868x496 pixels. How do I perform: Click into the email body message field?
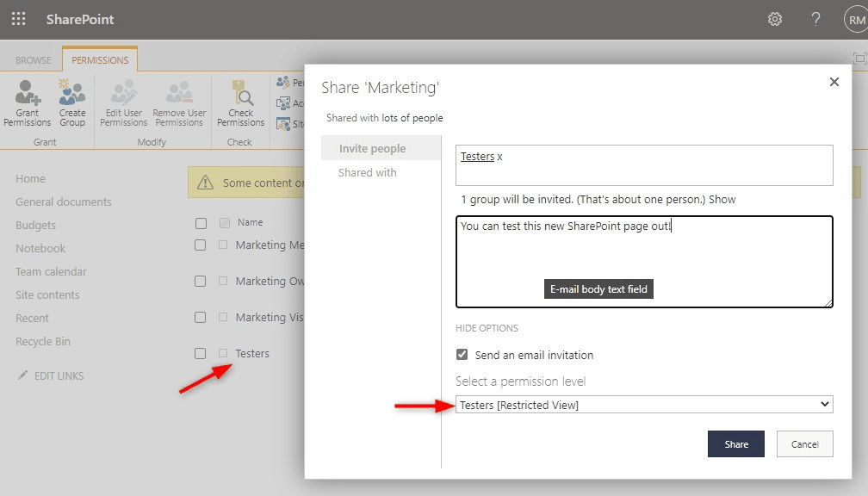click(x=644, y=261)
